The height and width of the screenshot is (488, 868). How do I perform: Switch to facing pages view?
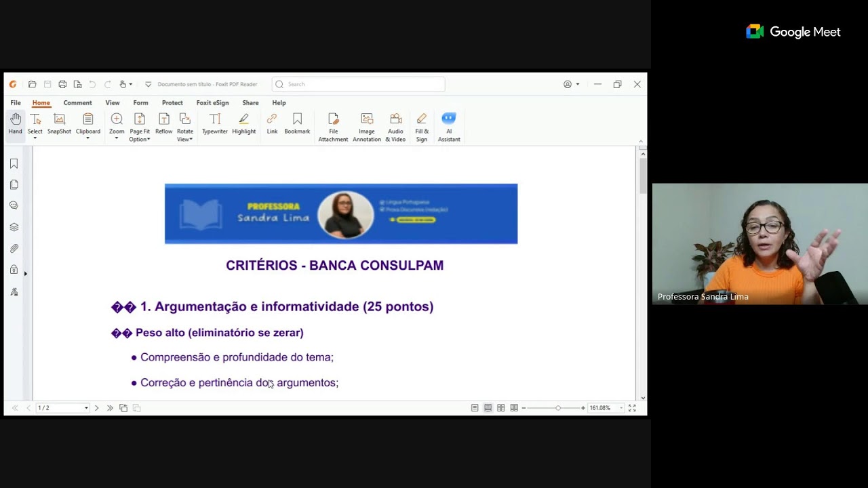pyautogui.click(x=500, y=408)
